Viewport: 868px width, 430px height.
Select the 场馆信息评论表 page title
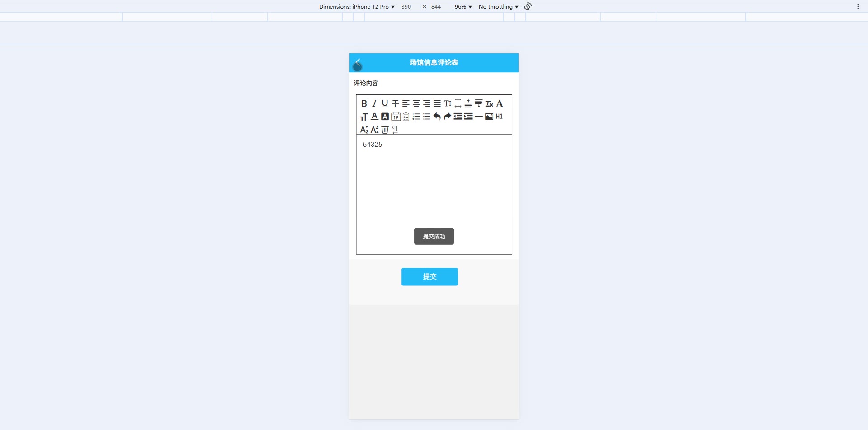[x=434, y=63]
